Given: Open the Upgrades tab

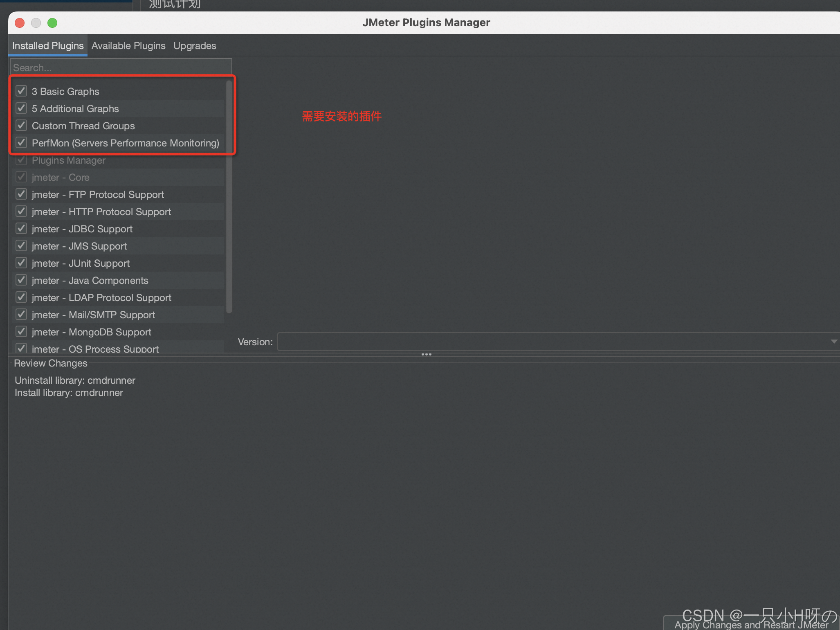Looking at the screenshot, I should pyautogui.click(x=195, y=46).
